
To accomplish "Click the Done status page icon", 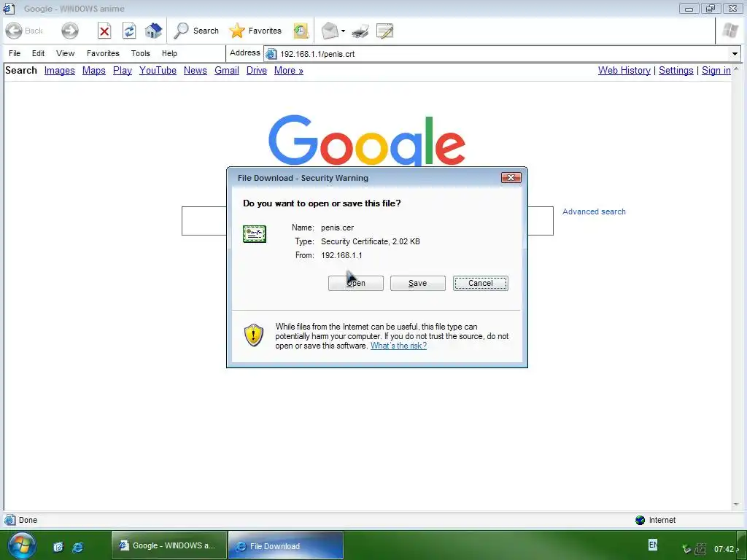I will coord(9,520).
